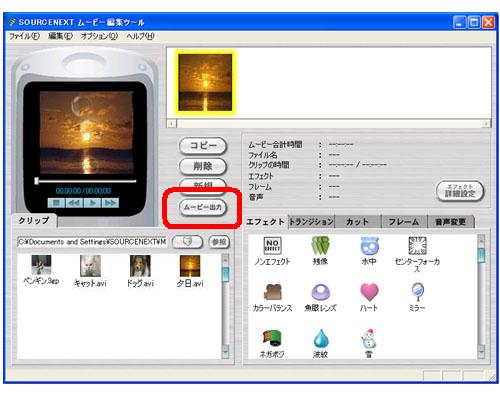Choose the 水中 underwater effect
This screenshot has width=500, height=397.
[x=369, y=246]
